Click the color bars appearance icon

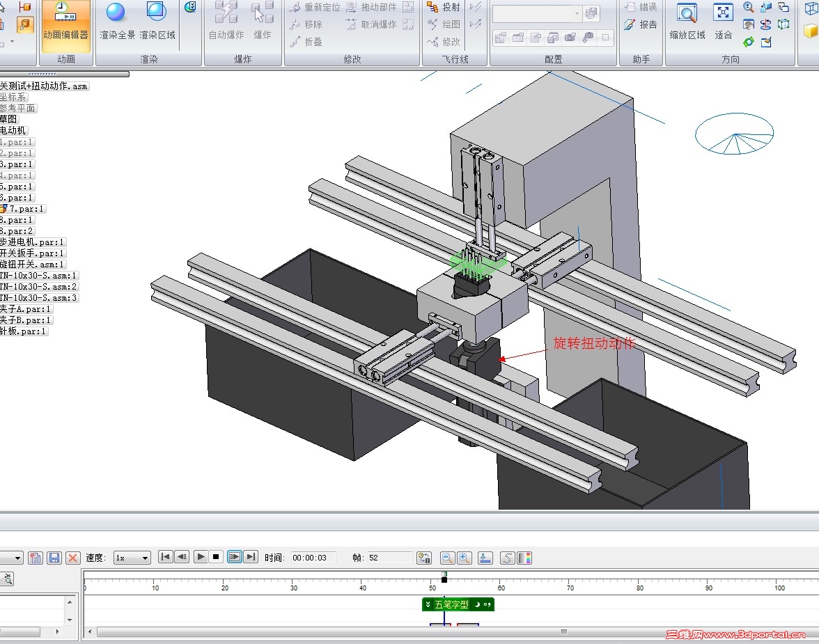pyautogui.click(x=524, y=558)
